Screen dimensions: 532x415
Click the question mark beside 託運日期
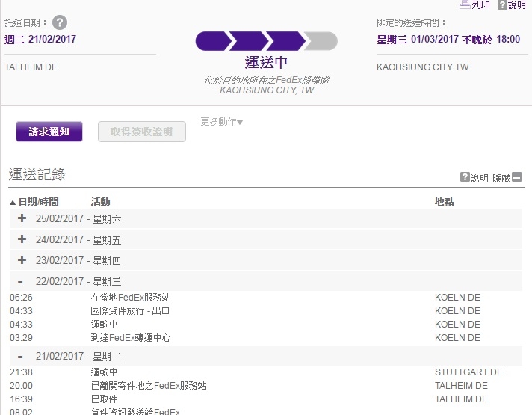60,22
